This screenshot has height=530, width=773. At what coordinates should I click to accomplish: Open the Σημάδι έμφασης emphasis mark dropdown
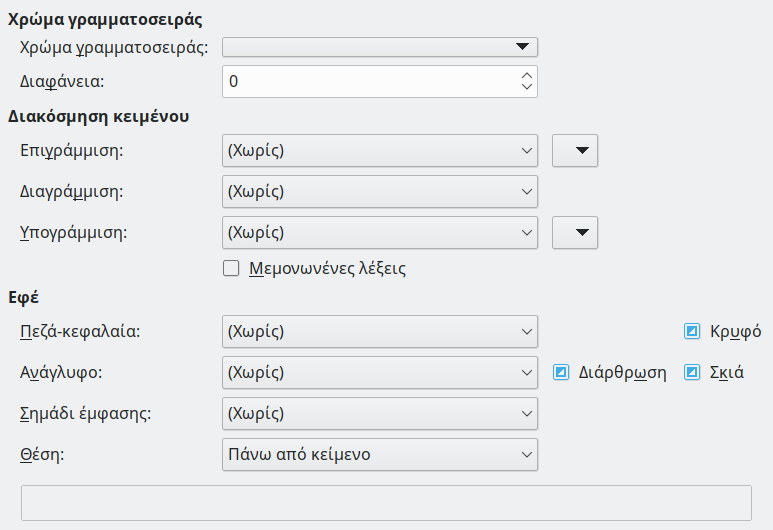(379, 413)
